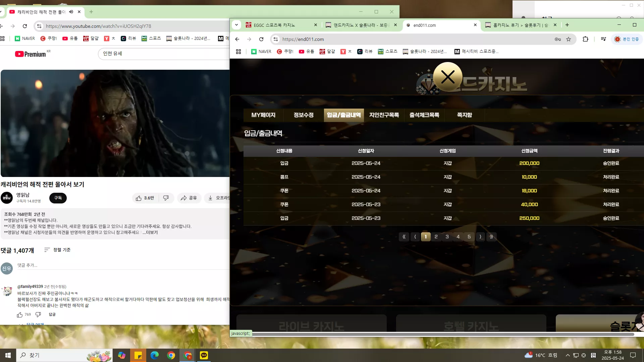Go to page 3 of transaction history
The image size is (644, 362).
(x=447, y=237)
